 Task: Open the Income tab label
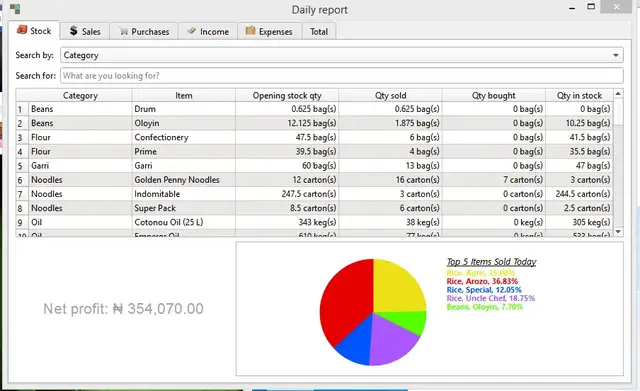(214, 31)
